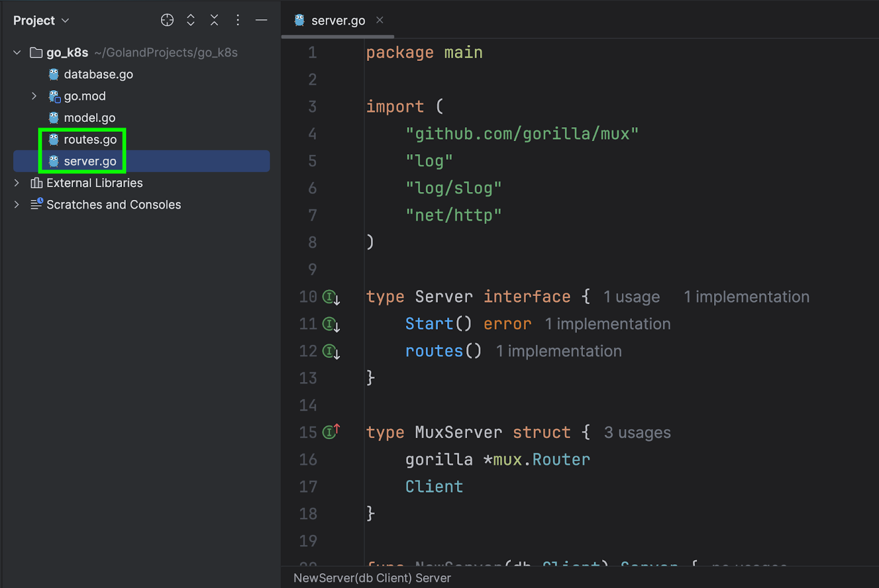Click the go.mod file icon
Image resolution: width=879 pixels, height=588 pixels.
[x=54, y=97]
